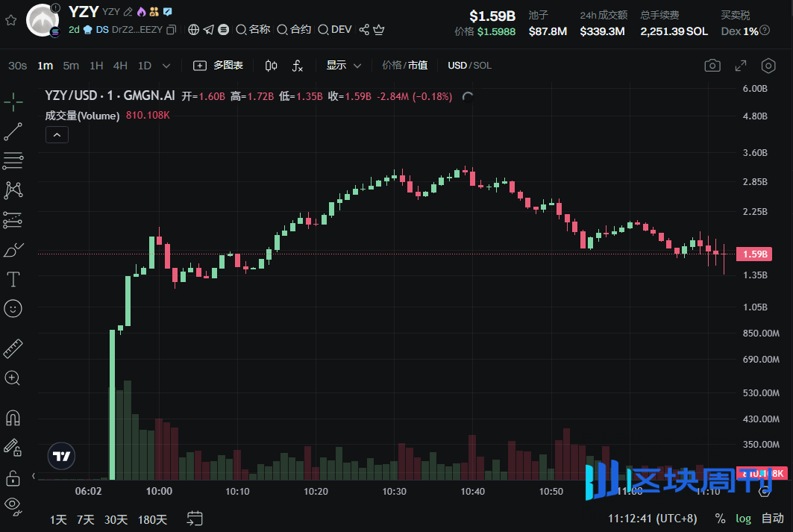This screenshot has width=793, height=532.
Task: Open the Telegram link icon
Action: point(208,30)
